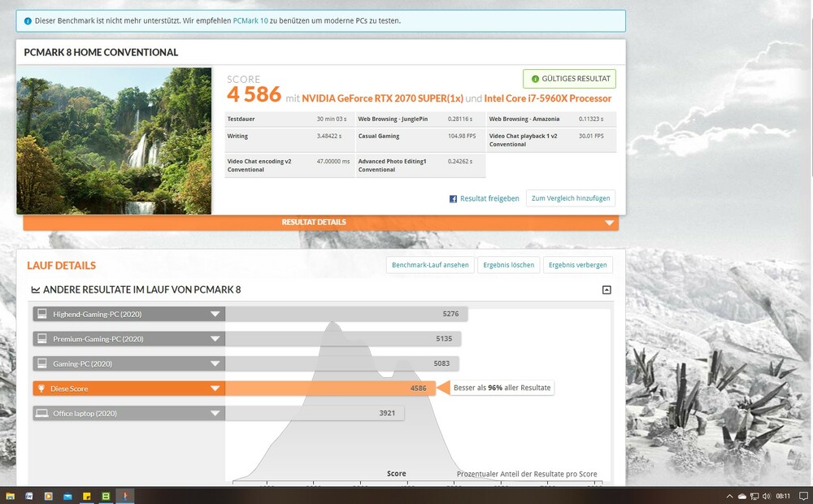Click the NVIDIA GeForce RTX 2070 SUPER link
The height and width of the screenshot is (504, 813).
pyautogui.click(x=382, y=98)
